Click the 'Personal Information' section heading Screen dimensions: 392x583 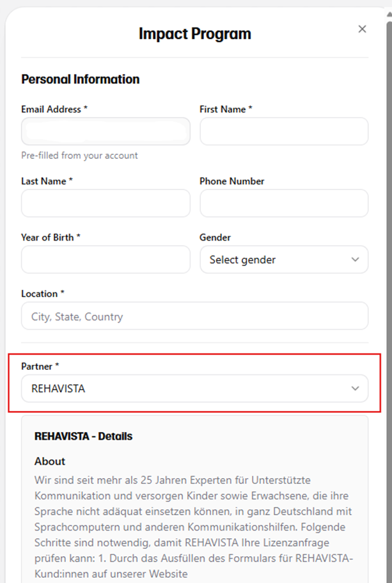click(81, 79)
